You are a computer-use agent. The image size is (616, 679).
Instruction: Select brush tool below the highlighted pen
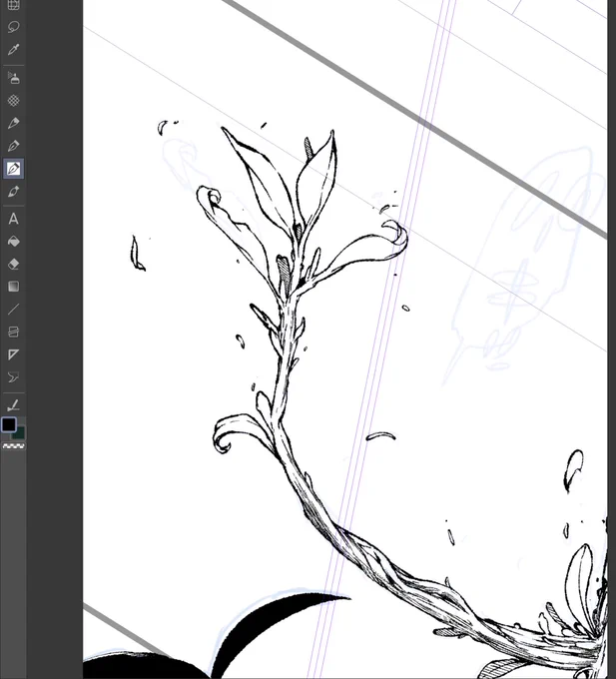[x=13, y=191]
